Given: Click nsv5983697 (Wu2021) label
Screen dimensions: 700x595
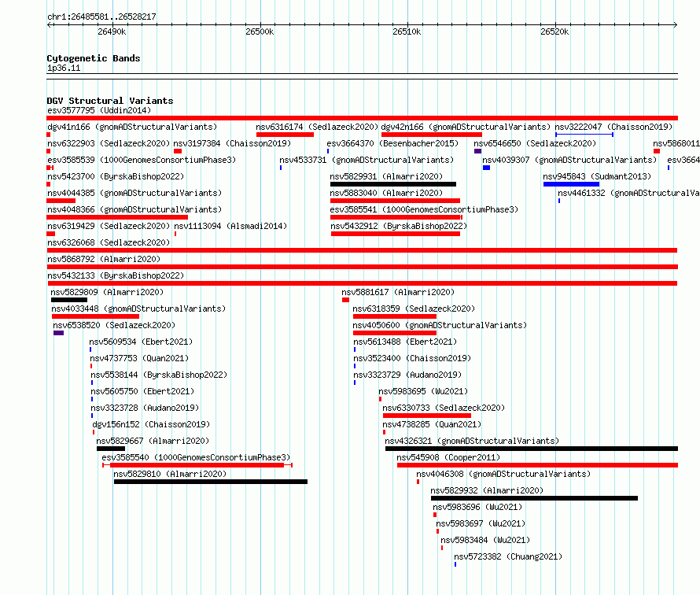Looking at the screenshot, I should coord(481,523).
